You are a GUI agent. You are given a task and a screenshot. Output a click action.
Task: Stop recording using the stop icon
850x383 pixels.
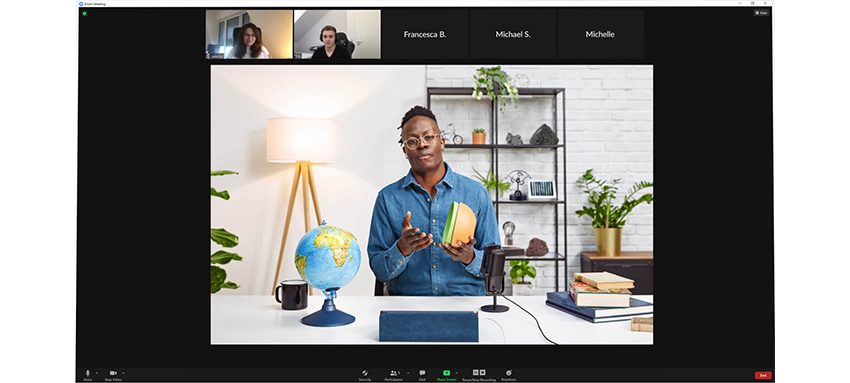click(482, 373)
